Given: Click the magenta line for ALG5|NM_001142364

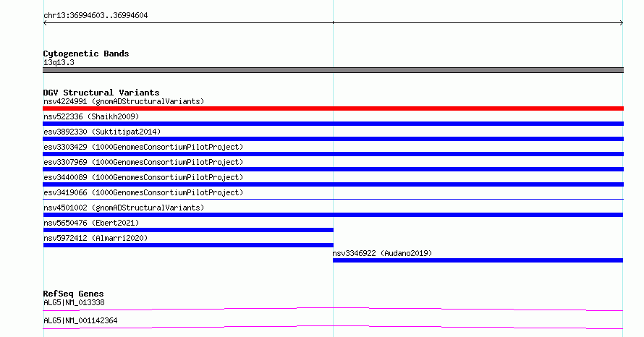Looking at the screenshot, I should click(x=333, y=327).
